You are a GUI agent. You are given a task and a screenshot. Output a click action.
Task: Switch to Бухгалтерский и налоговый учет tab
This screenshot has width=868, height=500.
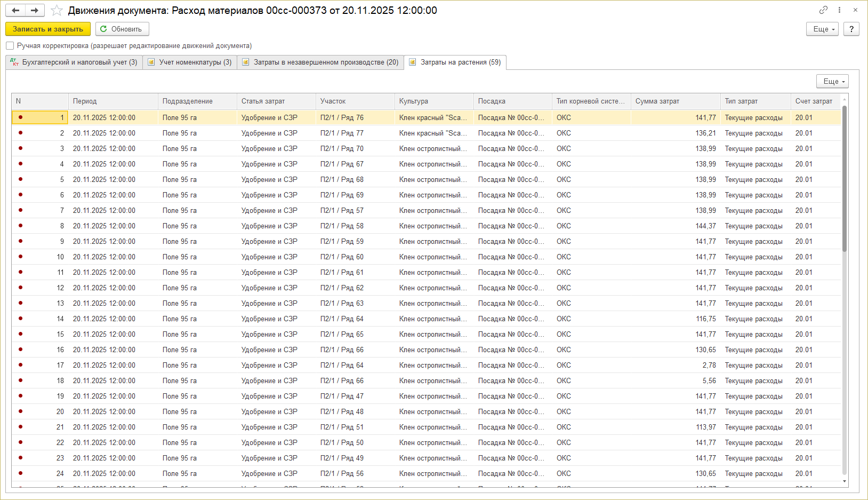pyautogui.click(x=74, y=62)
